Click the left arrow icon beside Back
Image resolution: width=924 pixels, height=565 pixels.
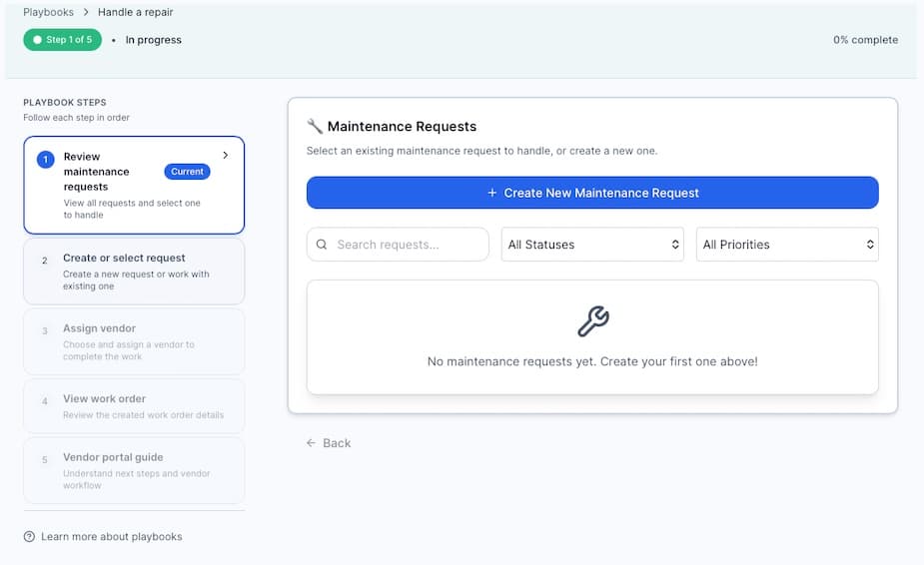tap(311, 443)
